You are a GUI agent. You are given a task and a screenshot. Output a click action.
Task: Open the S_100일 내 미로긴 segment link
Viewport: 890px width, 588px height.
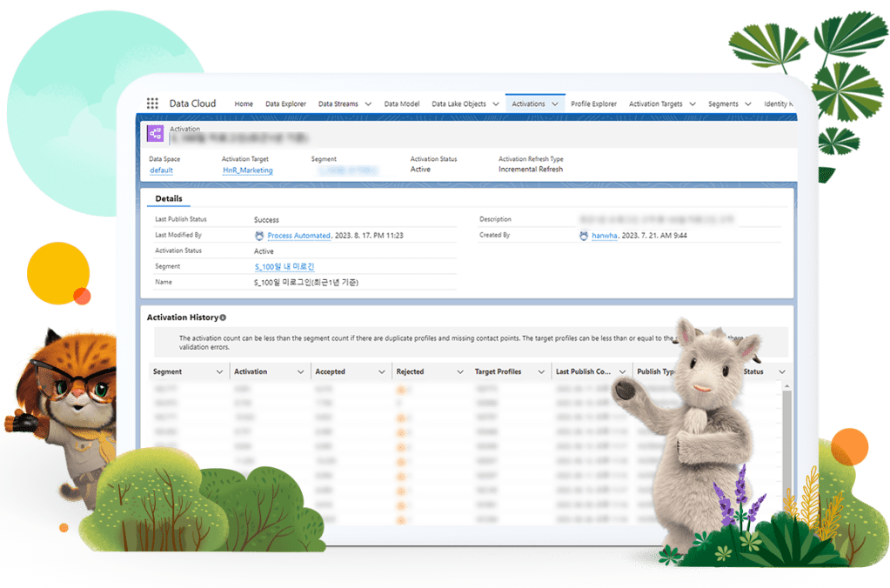pyautogui.click(x=284, y=266)
